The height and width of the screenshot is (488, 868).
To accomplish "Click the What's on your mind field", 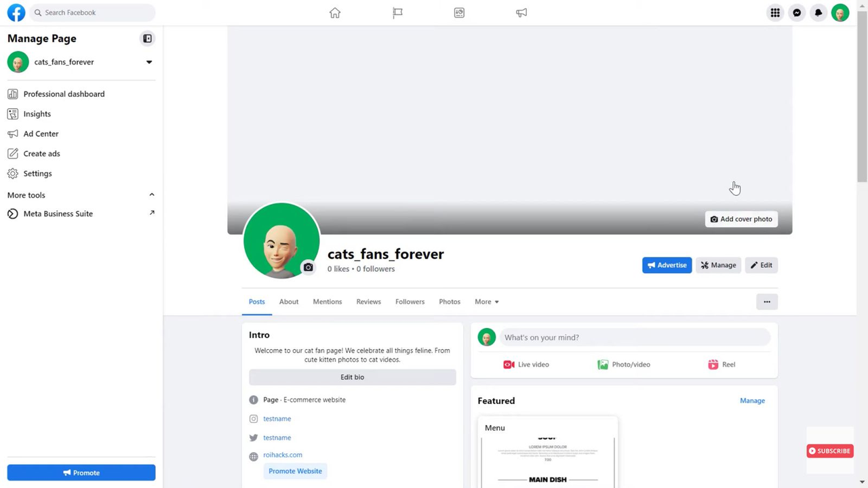I will click(635, 337).
